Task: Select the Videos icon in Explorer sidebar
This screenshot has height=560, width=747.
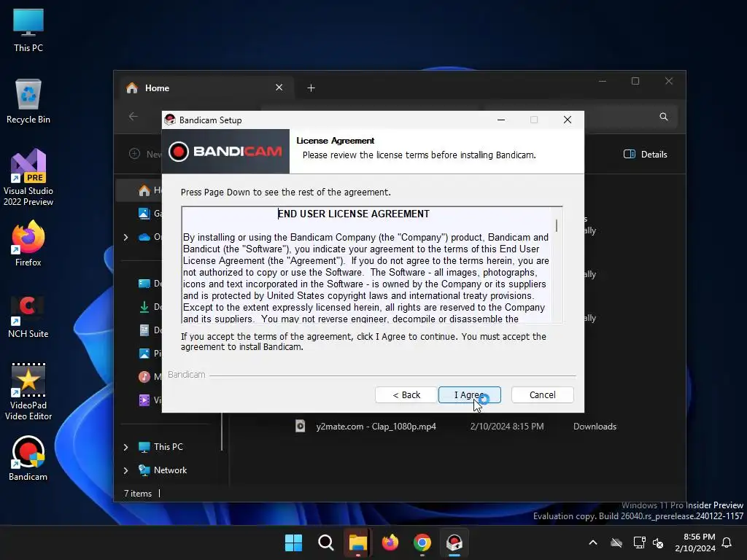Action: tap(144, 400)
